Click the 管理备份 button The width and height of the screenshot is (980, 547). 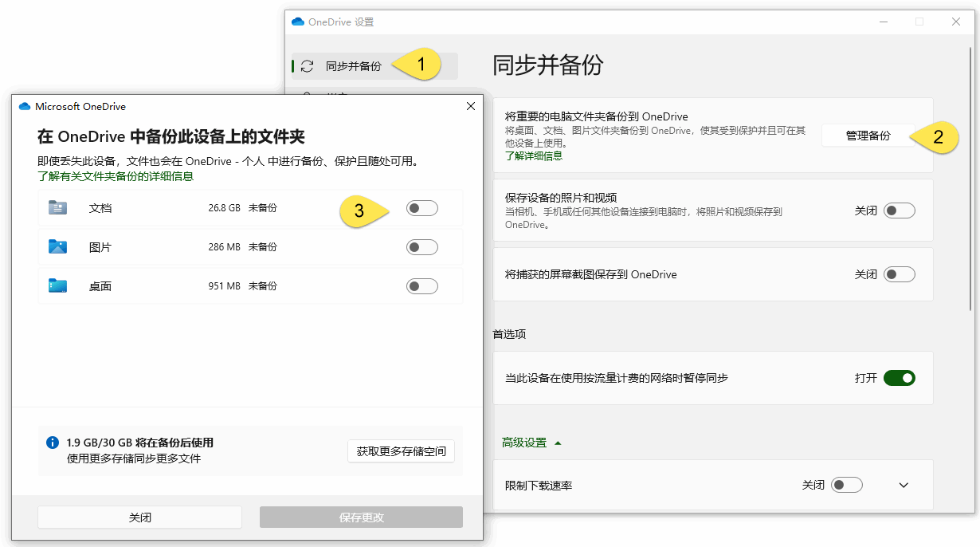pyautogui.click(x=868, y=136)
